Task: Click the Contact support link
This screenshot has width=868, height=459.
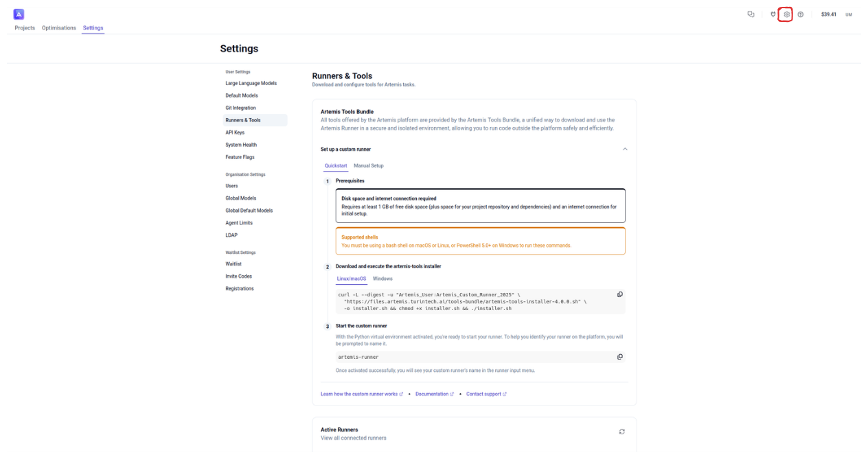Action: click(x=486, y=394)
